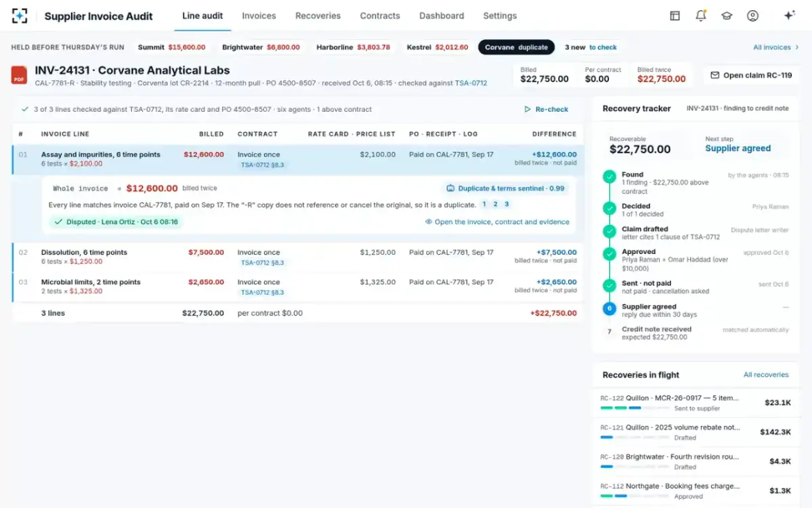
Task: Click the checkmark before 3 of 3 lines
Action: click(25, 109)
